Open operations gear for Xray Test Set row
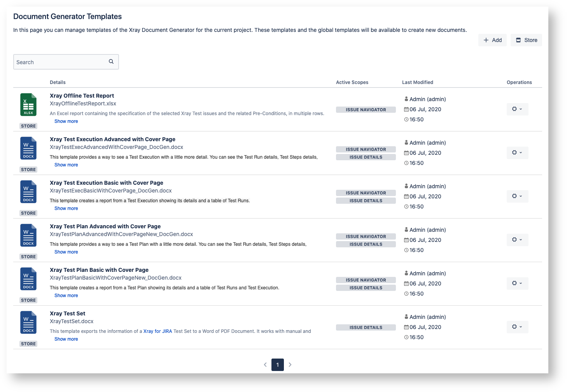This screenshot has width=567, height=392. (517, 327)
